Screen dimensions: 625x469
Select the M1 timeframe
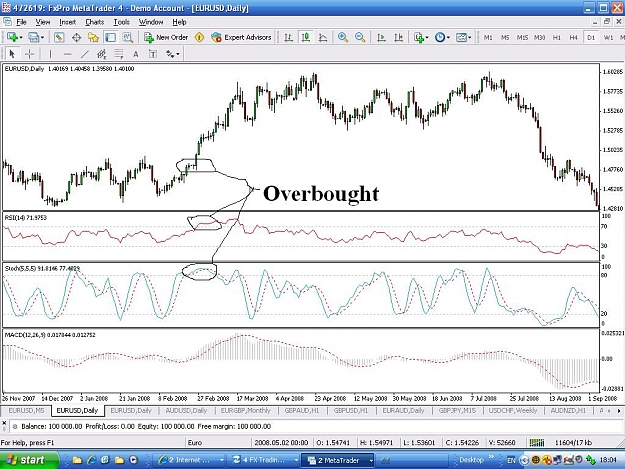[x=488, y=37]
